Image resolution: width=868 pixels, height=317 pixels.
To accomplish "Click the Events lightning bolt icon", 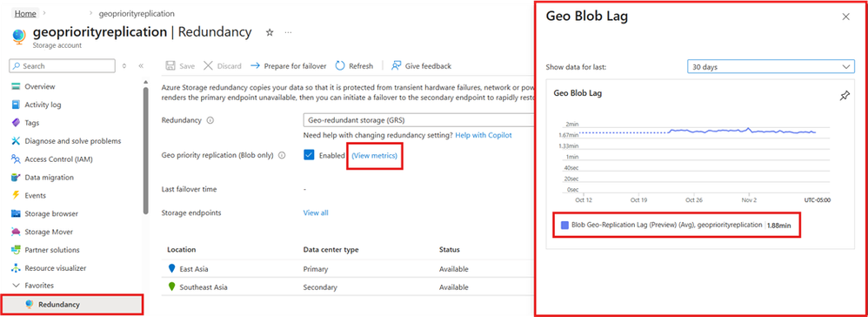I will pyautogui.click(x=16, y=196).
